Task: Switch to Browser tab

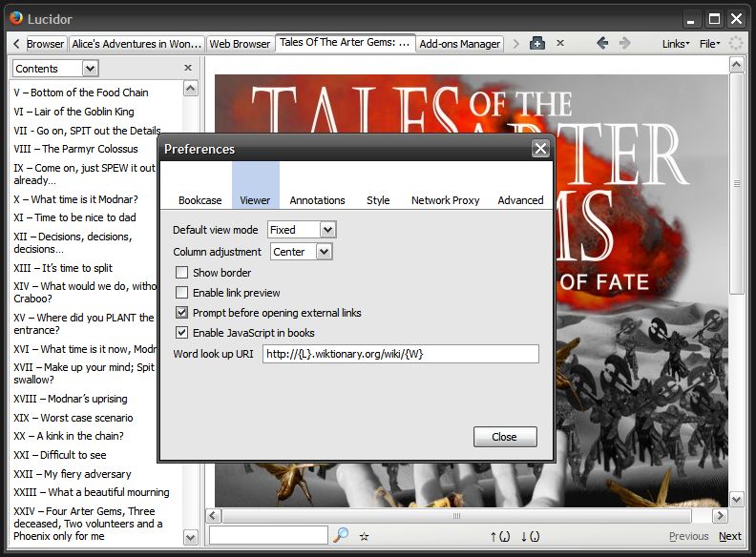Action: [x=45, y=44]
